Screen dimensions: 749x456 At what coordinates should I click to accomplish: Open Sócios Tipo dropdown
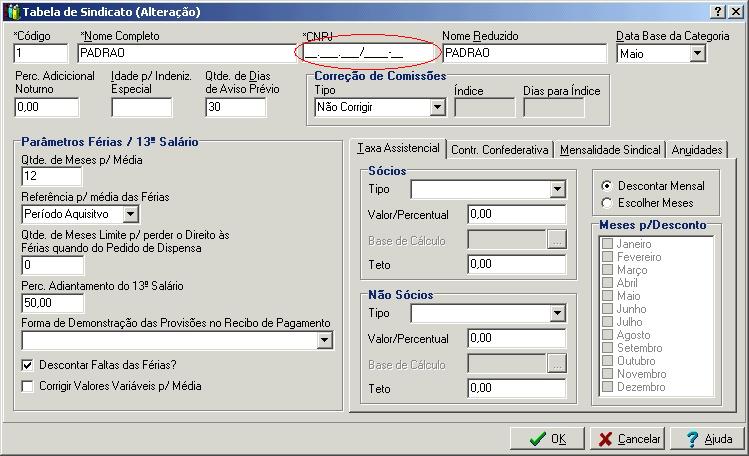[x=557, y=189]
